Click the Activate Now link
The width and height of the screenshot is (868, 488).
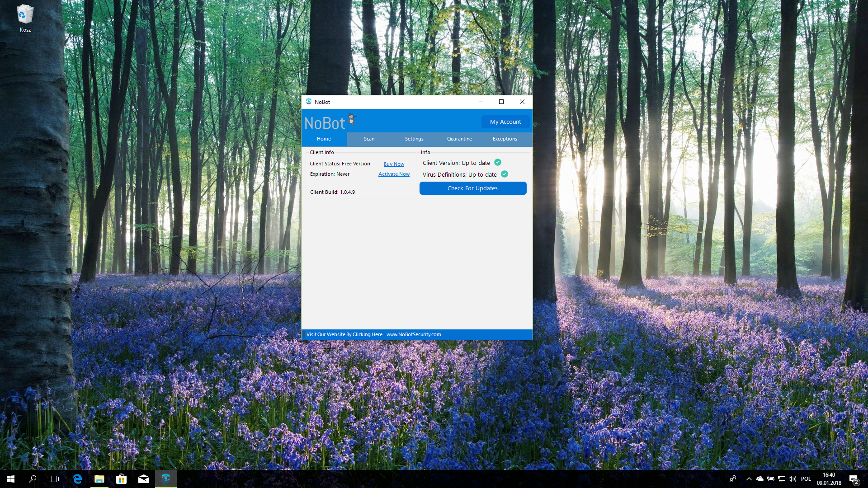click(394, 174)
